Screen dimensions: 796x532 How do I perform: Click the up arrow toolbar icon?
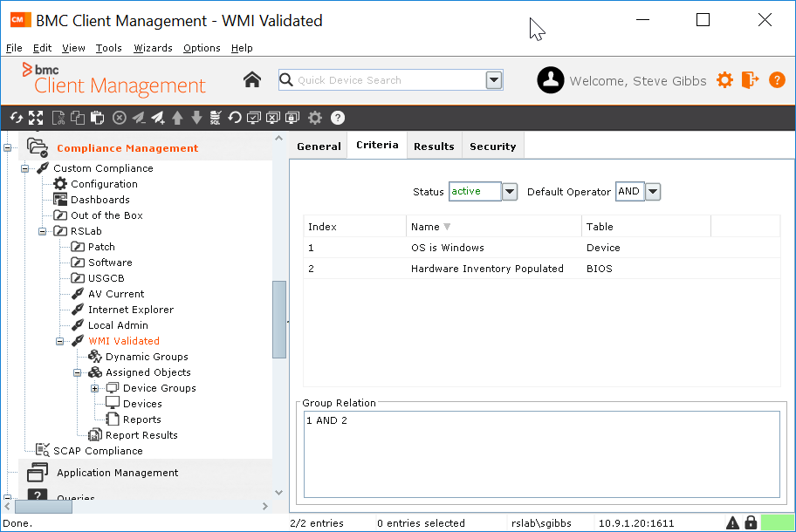pos(177,118)
